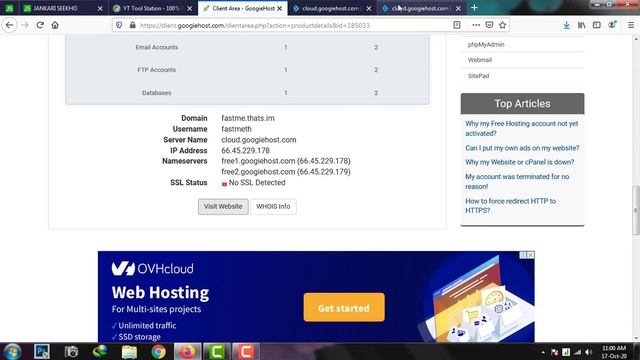Click the OVHcloud logo in ad

click(153, 269)
